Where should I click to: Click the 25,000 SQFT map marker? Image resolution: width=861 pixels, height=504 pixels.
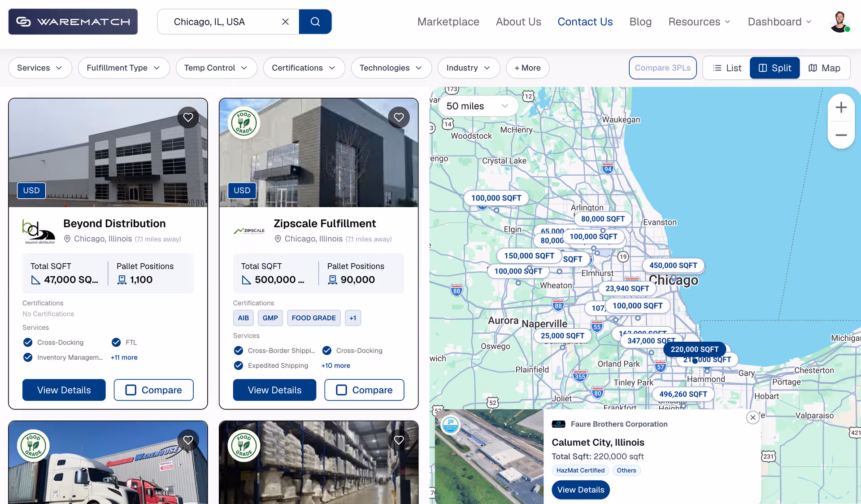(562, 336)
